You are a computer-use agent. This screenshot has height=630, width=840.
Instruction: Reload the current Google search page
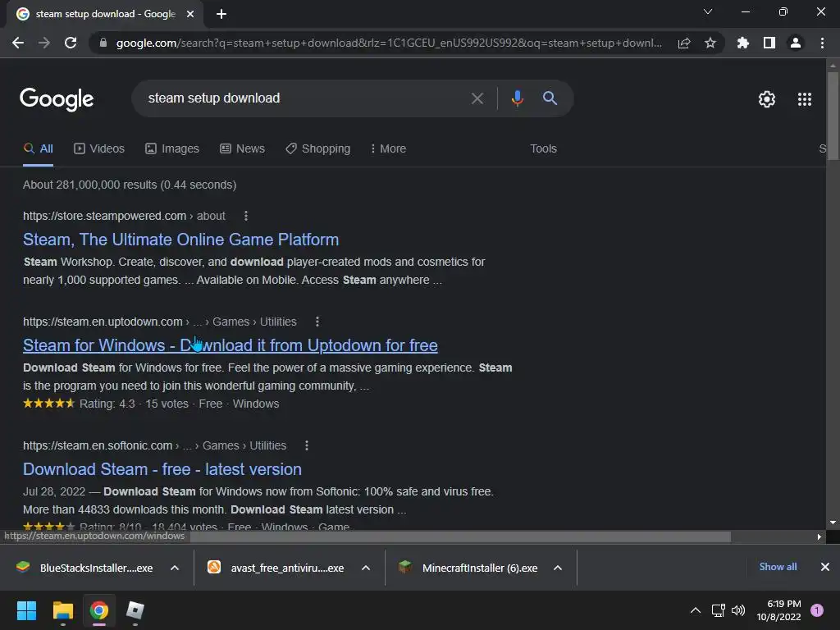[x=71, y=43]
